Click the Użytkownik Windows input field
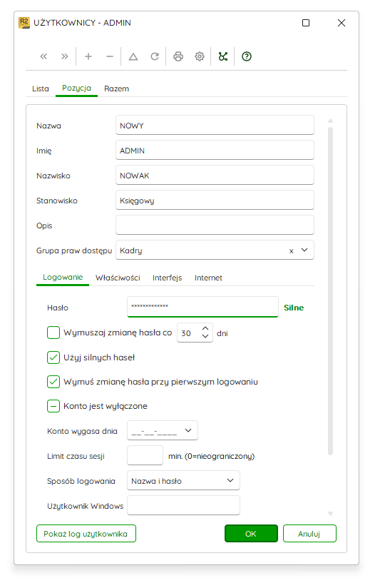Viewport: 385px width, 588px height. 183,505
